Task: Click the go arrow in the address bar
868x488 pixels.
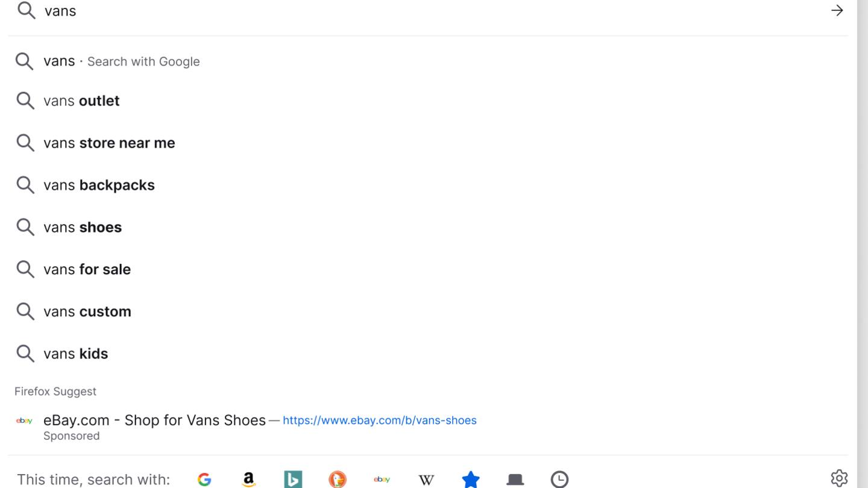Action: [x=837, y=10]
